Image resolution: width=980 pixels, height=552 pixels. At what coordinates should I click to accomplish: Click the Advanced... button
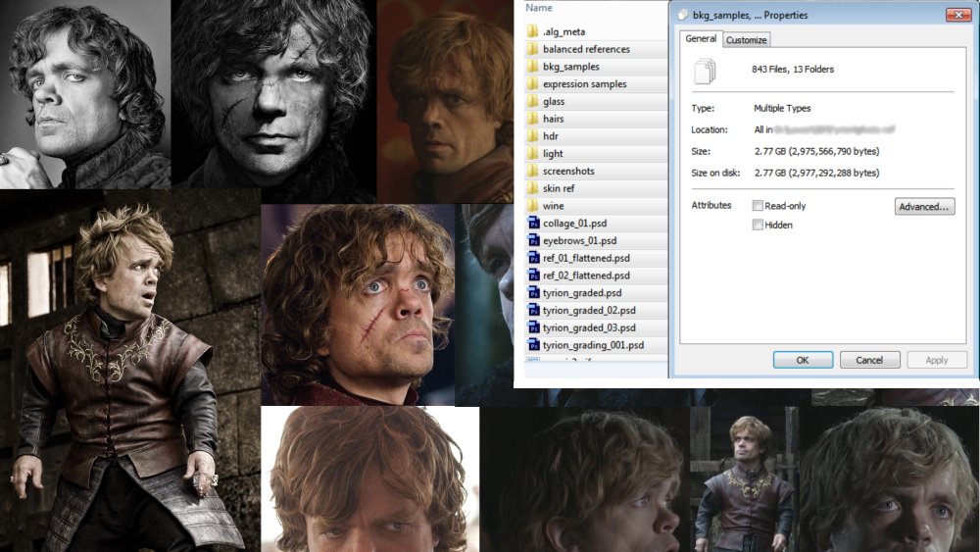click(x=924, y=207)
